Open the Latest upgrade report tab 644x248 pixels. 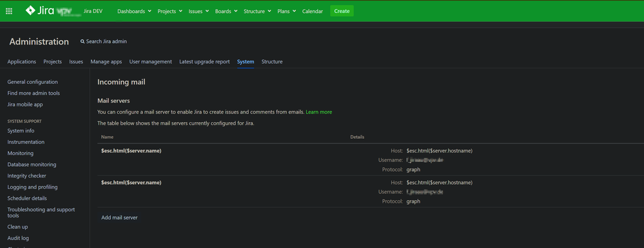[204, 62]
